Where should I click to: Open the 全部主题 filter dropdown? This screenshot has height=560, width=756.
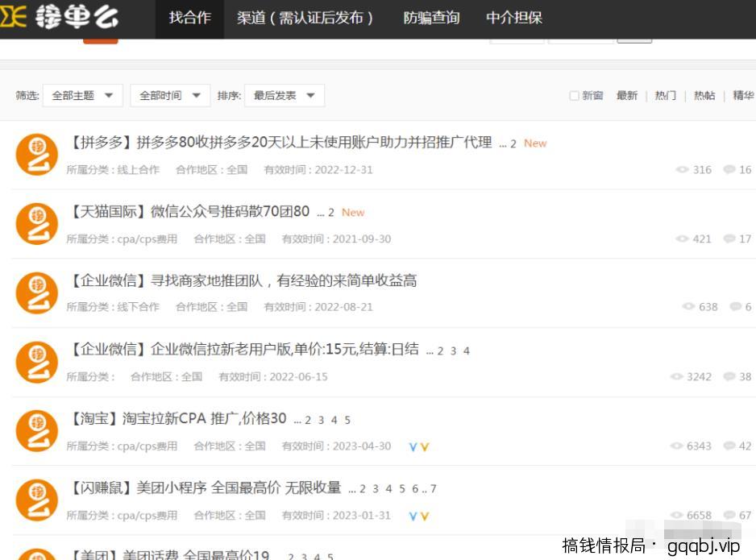pos(83,95)
